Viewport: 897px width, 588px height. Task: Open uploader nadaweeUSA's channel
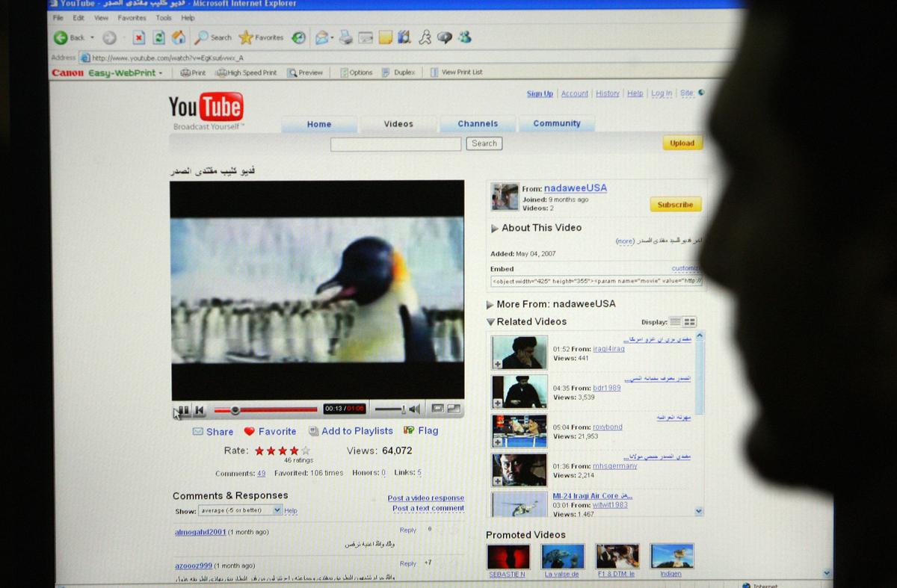(x=574, y=188)
